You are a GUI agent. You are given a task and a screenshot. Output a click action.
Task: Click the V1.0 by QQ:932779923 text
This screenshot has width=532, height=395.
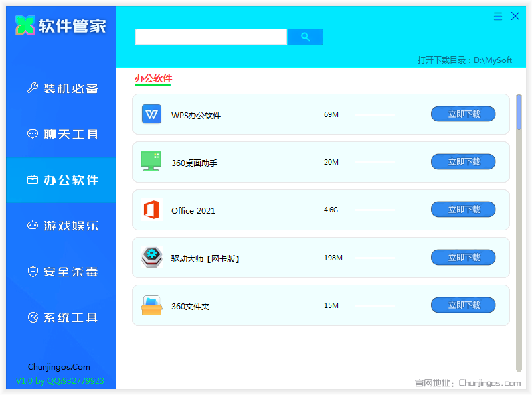point(60,381)
